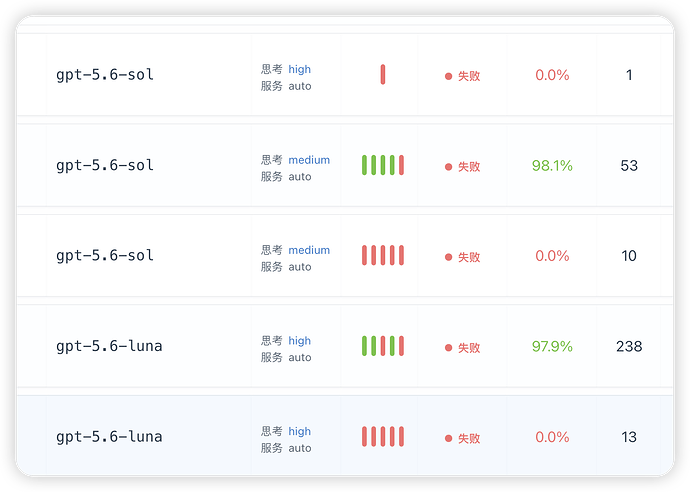
Task: Select the 'high' thinking label for top gpt-5.6-sol
Action: point(300,69)
